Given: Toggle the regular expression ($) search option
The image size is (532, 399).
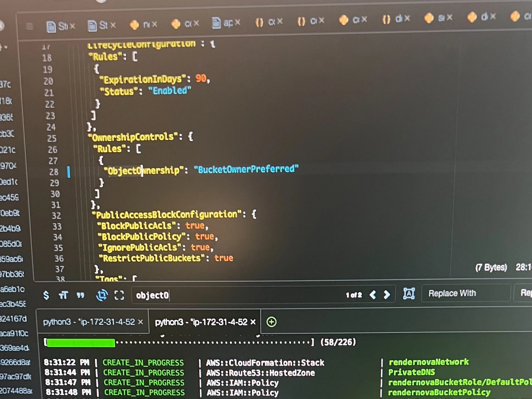Looking at the screenshot, I should (46, 295).
